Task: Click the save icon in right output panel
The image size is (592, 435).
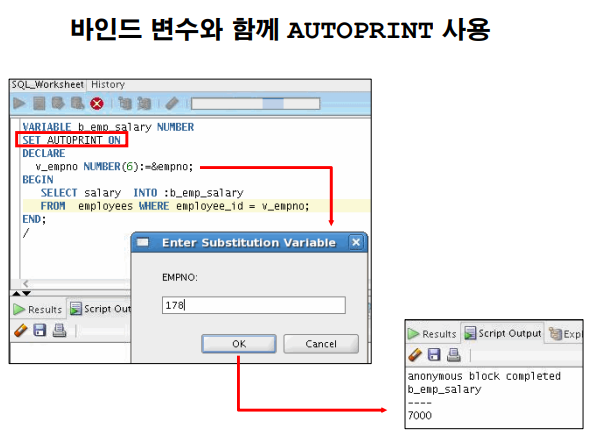Action: point(434,355)
